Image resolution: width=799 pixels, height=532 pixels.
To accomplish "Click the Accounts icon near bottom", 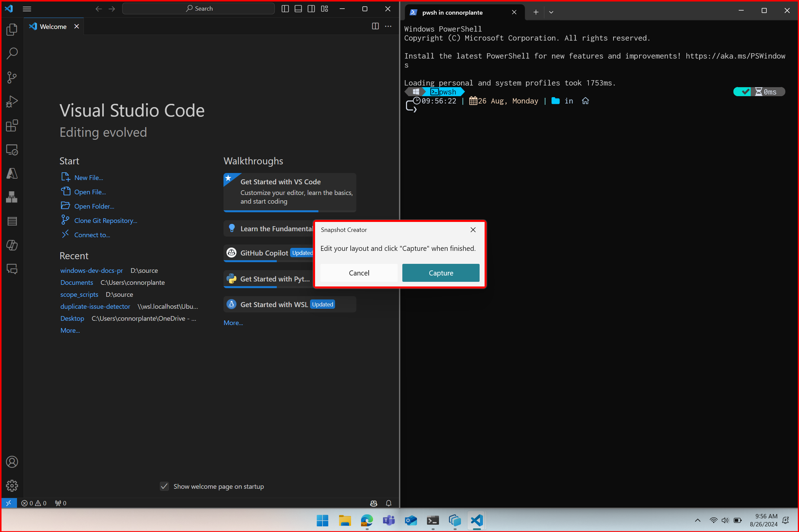I will coord(12,462).
